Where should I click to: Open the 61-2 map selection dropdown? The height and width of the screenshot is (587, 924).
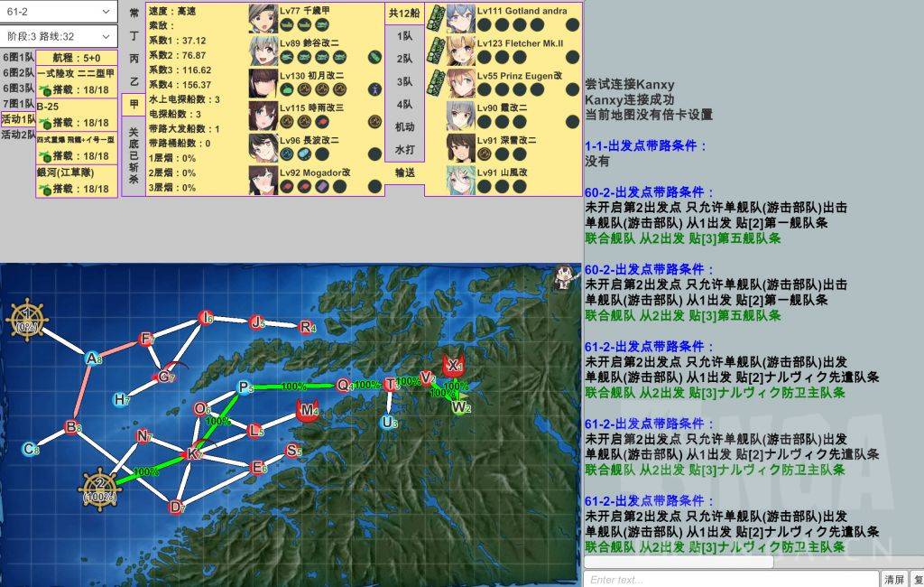tap(57, 11)
